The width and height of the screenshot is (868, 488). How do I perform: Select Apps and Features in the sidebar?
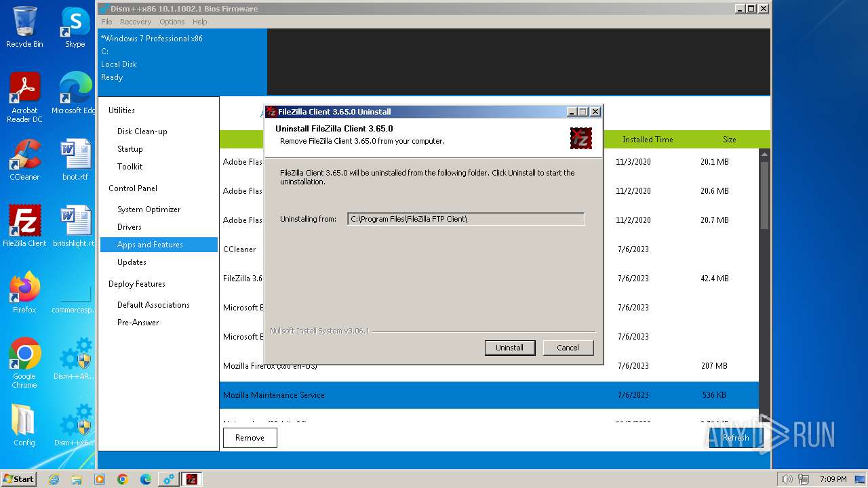159,245
